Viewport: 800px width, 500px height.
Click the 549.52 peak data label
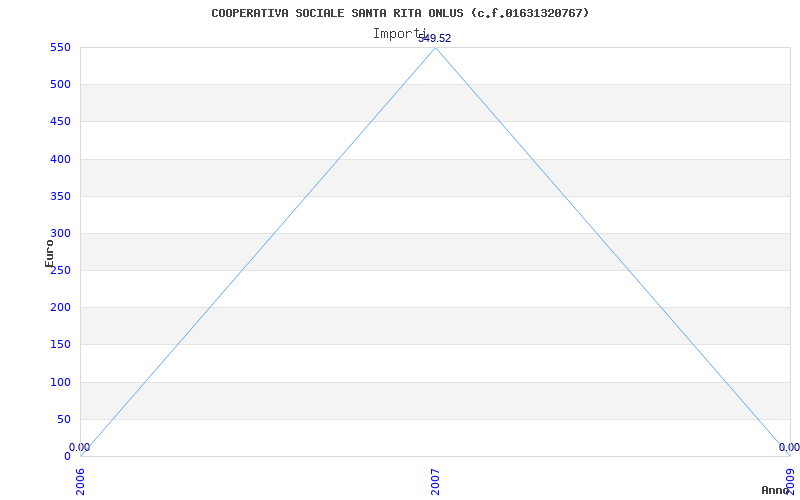435,38
